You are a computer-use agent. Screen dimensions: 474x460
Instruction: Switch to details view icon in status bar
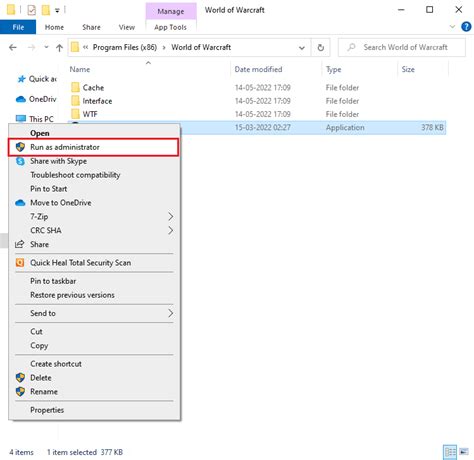coord(450,452)
